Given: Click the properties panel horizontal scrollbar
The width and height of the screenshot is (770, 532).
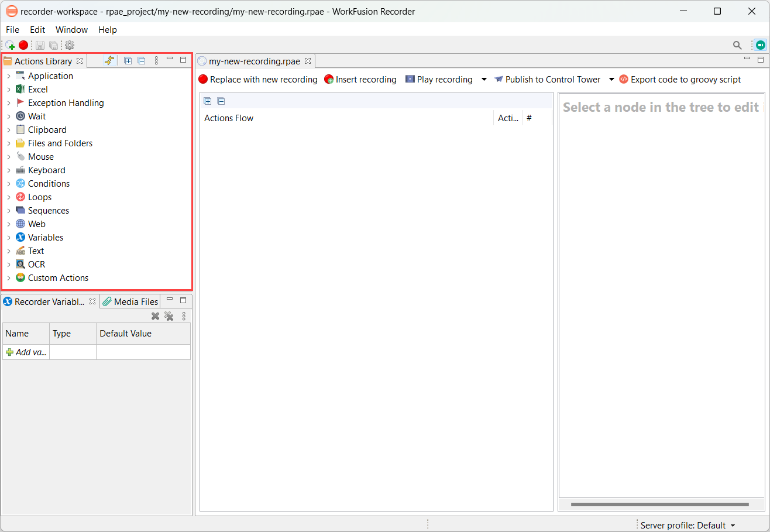Looking at the screenshot, I should click(660, 504).
